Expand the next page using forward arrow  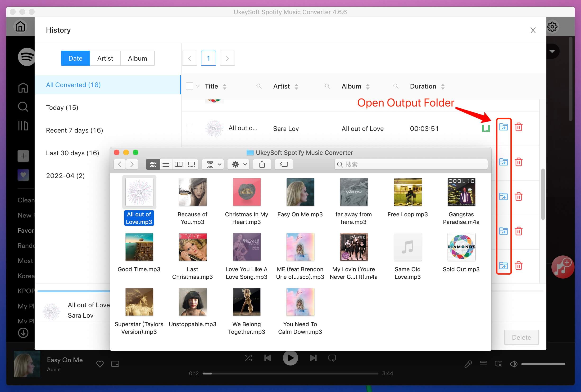click(227, 58)
